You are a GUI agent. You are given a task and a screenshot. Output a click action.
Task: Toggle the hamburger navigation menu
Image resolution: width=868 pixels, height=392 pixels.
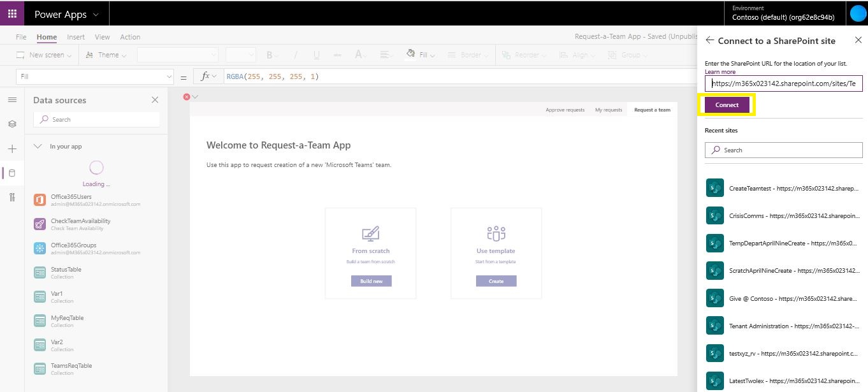(x=12, y=100)
